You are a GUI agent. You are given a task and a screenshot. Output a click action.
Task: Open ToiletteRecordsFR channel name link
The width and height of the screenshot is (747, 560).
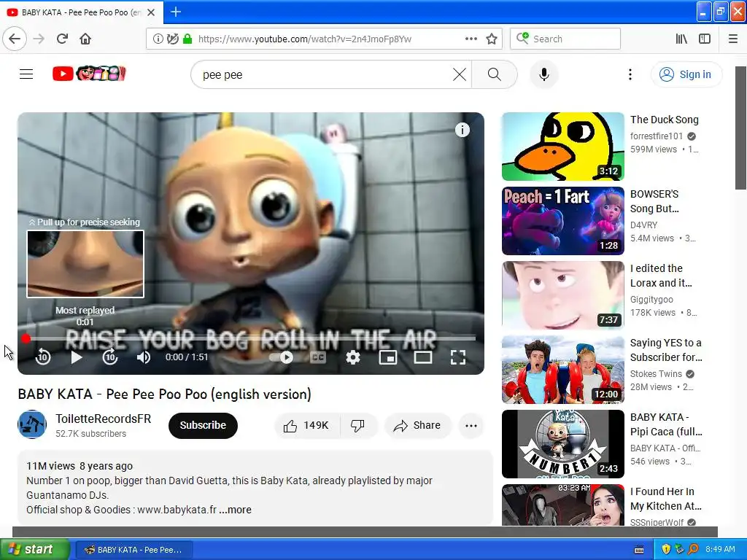[104, 419]
